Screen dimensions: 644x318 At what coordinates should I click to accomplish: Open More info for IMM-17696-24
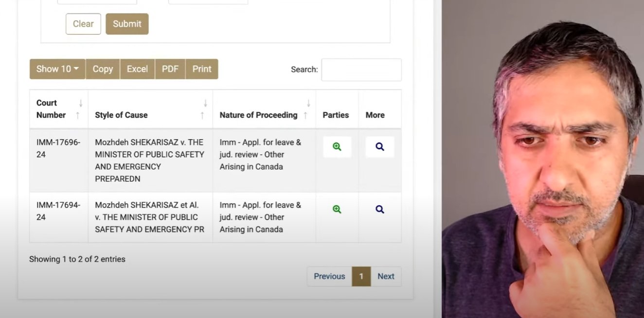click(380, 147)
